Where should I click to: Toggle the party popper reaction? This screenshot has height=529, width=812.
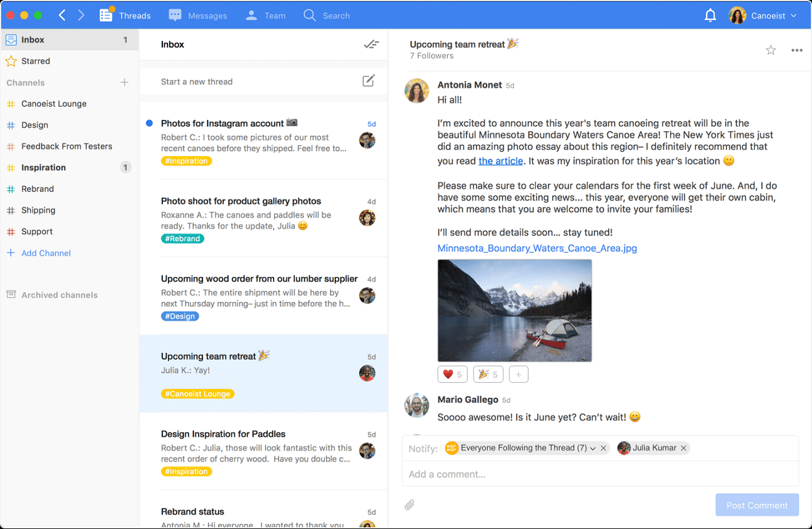(487, 373)
